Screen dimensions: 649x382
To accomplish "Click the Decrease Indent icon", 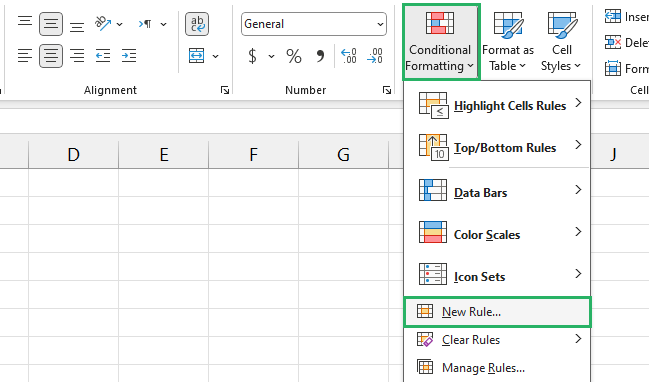I will [x=103, y=55].
